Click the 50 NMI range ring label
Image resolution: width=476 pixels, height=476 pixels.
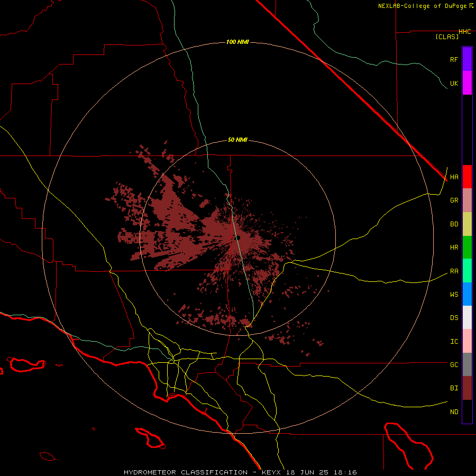(237, 140)
